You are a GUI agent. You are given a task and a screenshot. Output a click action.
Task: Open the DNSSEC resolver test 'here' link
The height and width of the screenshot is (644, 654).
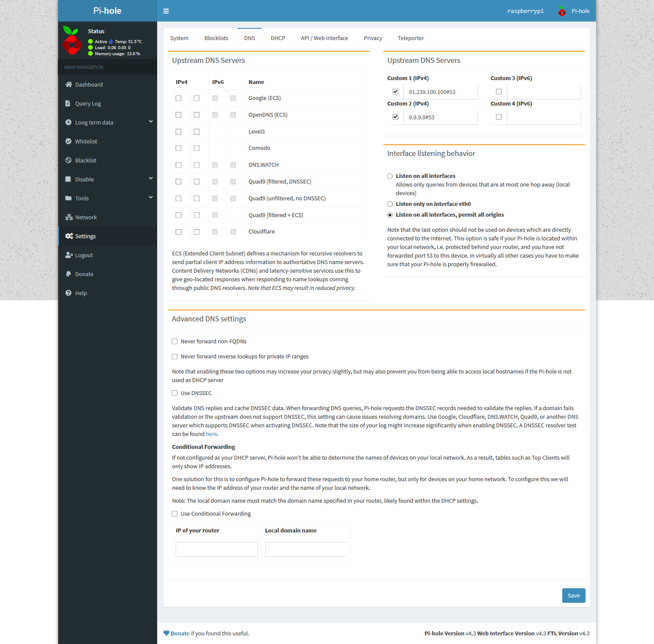211,434
